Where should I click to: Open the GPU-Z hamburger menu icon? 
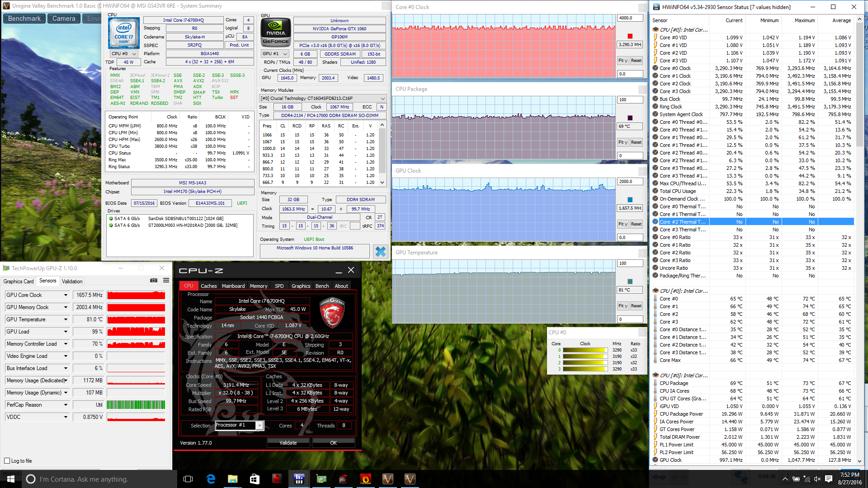[x=166, y=281]
